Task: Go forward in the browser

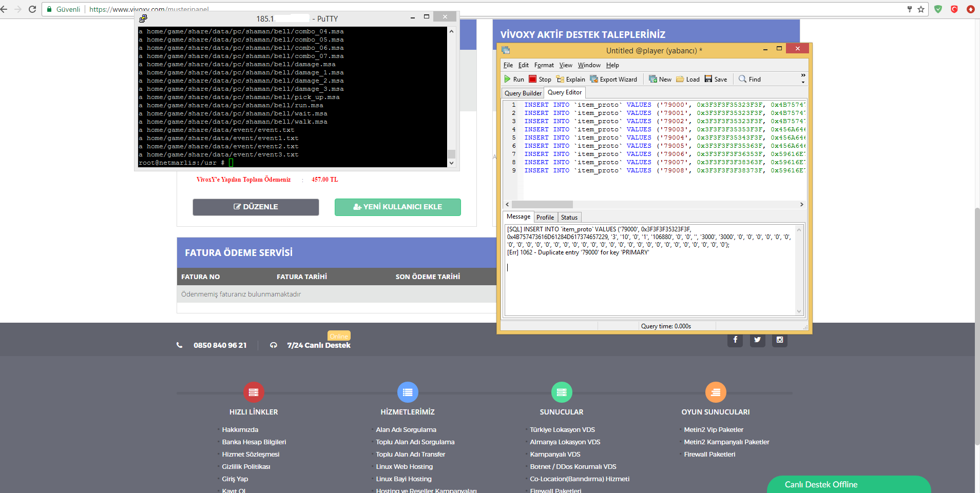Action: tap(18, 9)
